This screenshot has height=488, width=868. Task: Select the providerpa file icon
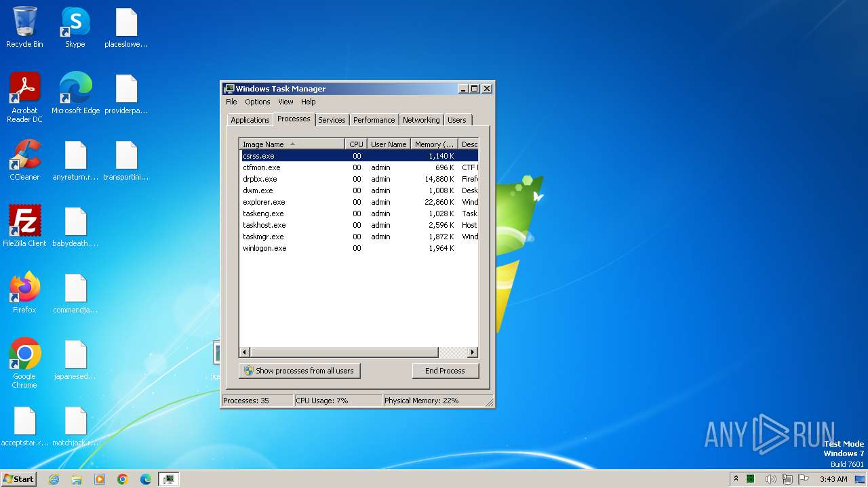pos(126,94)
